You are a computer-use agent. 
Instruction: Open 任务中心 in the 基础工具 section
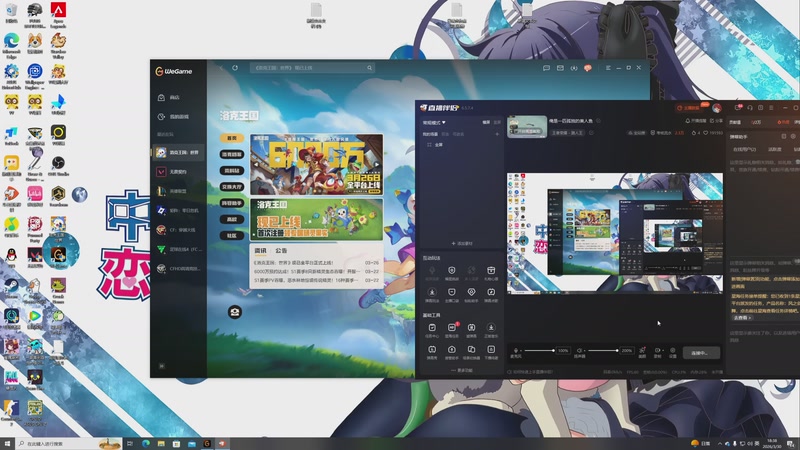click(x=432, y=330)
